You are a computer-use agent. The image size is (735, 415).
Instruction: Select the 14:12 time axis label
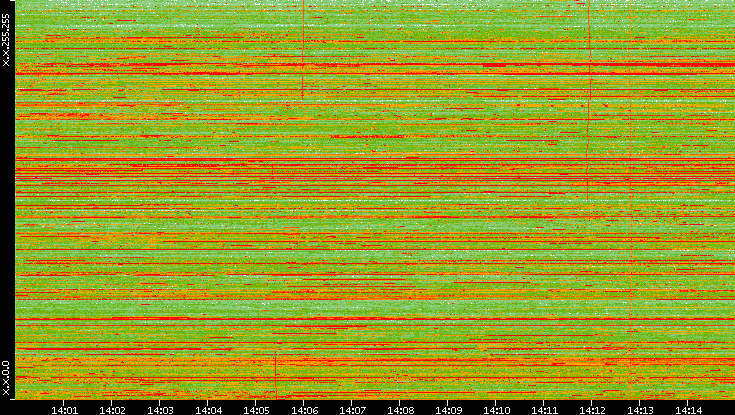coord(592,411)
